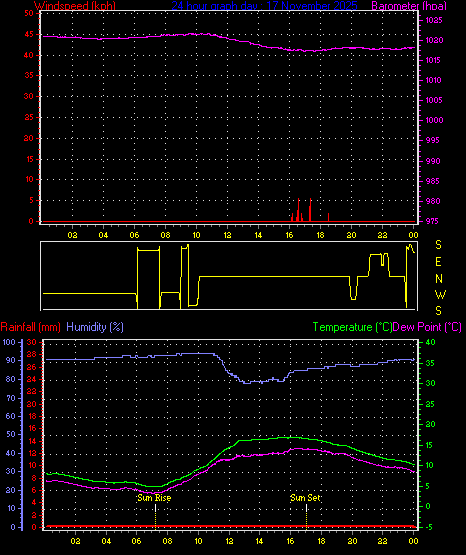This screenshot has width=466, height=555.
Task: Click the E wind direction label
Action: 438,262
